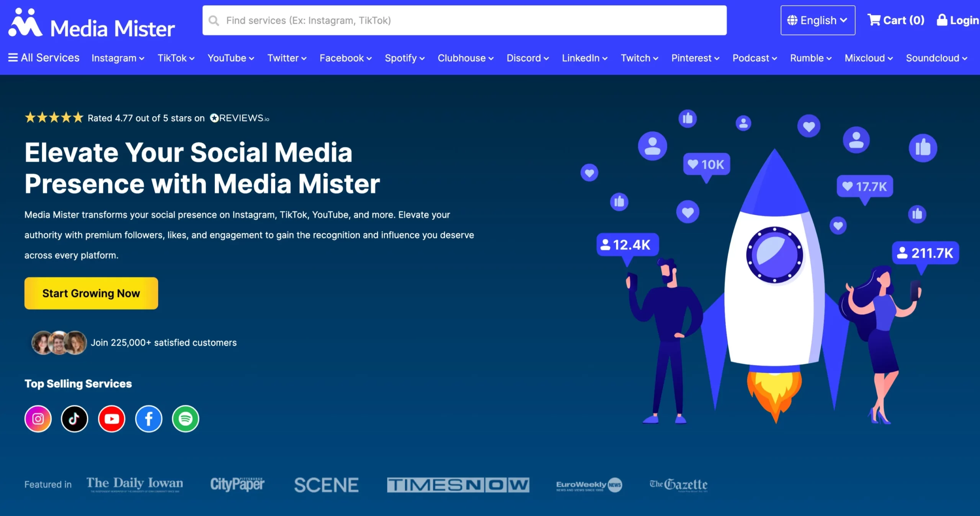980x516 pixels.
Task: Expand the Clubhouse services menu
Action: [465, 58]
